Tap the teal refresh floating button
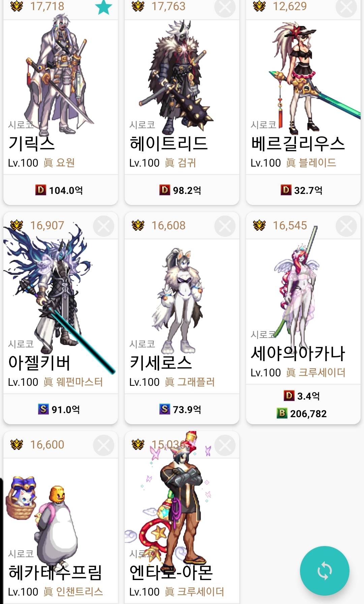 pyautogui.click(x=325, y=571)
